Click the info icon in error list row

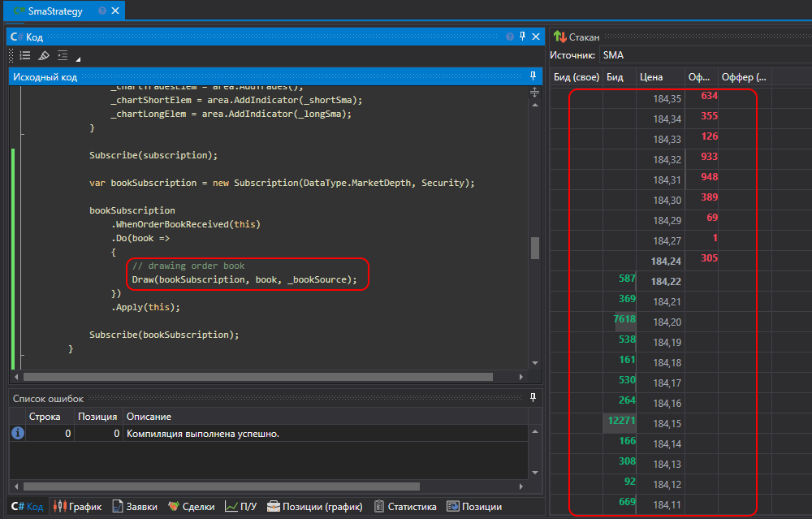(18, 433)
